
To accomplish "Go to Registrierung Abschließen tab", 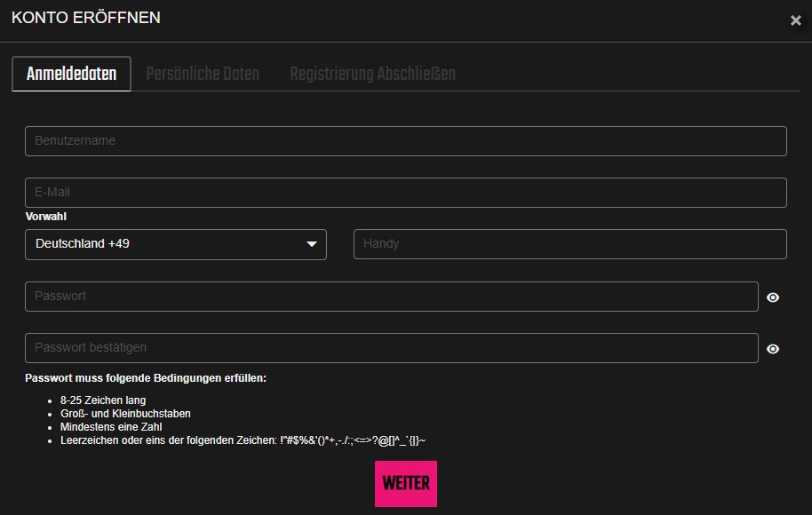I will click(x=372, y=74).
